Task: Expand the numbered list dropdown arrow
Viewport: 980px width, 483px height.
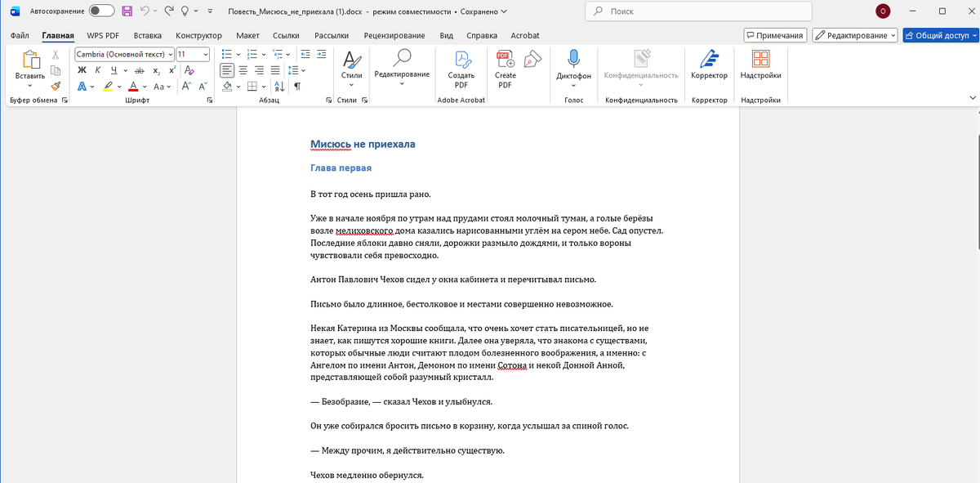Action: [x=265, y=54]
